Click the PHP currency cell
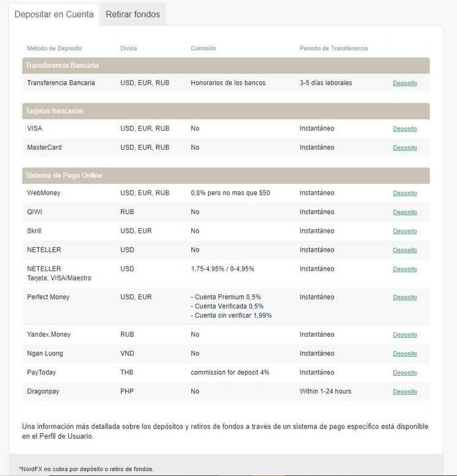The height and width of the screenshot is (476, 457). coord(127,391)
